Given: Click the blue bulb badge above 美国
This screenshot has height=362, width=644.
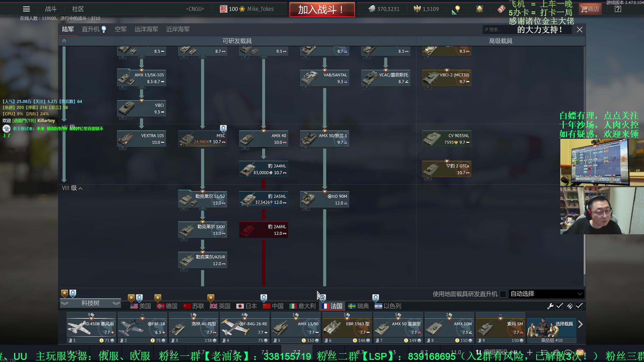Looking at the screenshot, I should pos(139,298).
